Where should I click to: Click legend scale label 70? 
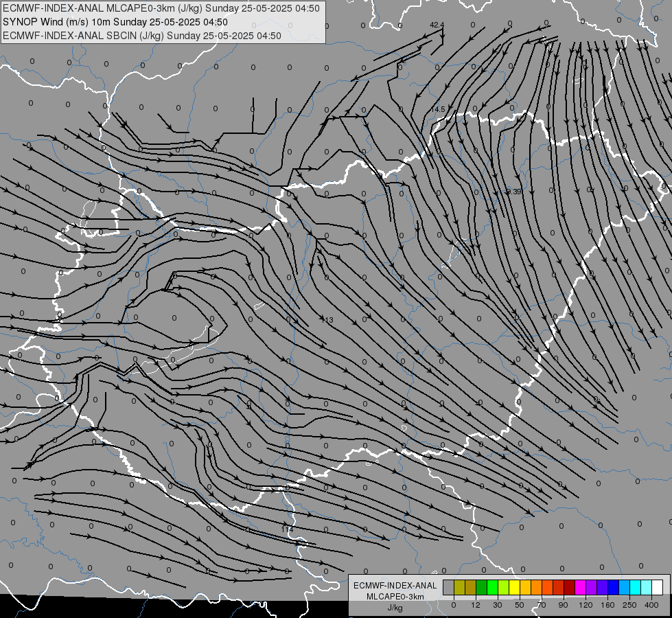pyautogui.click(x=542, y=605)
